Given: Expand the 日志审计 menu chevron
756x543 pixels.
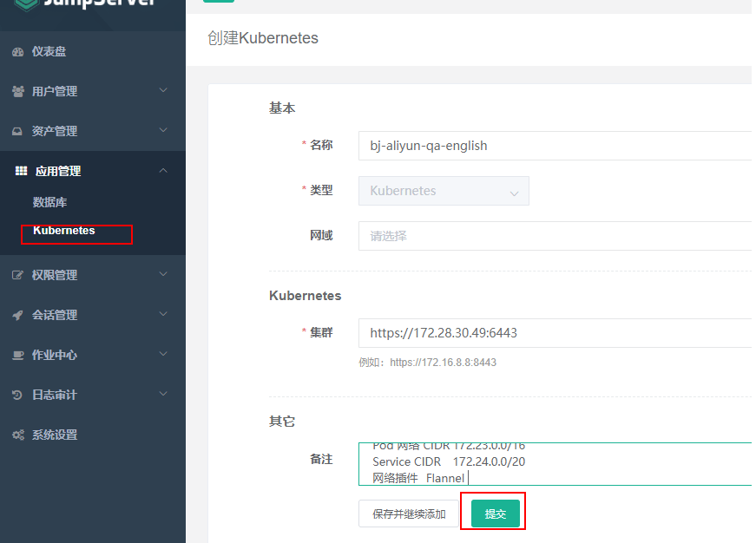Looking at the screenshot, I should pos(163,394).
